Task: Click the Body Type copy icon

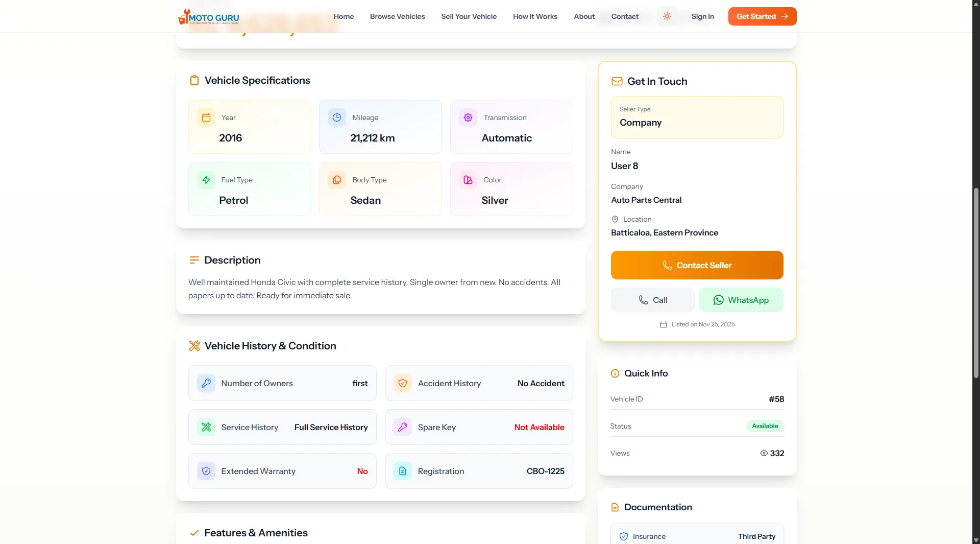Action: coord(337,180)
